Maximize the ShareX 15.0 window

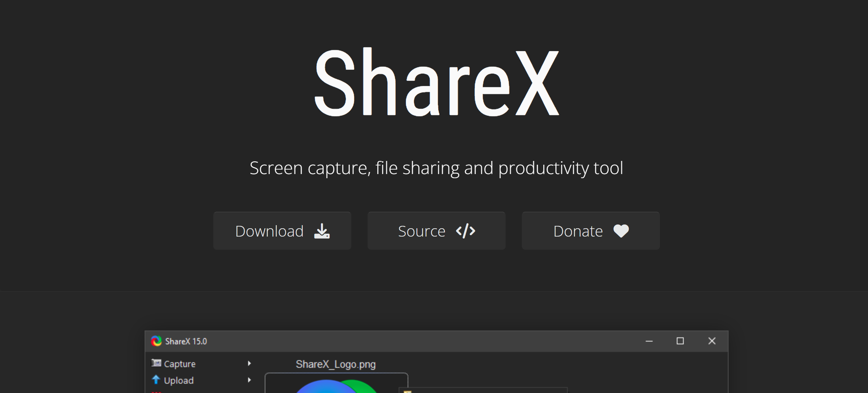coord(680,341)
